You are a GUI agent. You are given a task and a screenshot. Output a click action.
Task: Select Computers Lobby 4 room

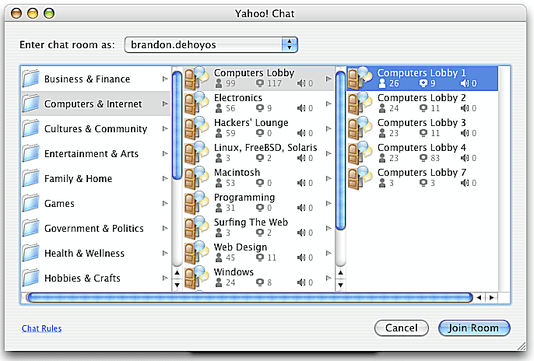tap(422, 153)
